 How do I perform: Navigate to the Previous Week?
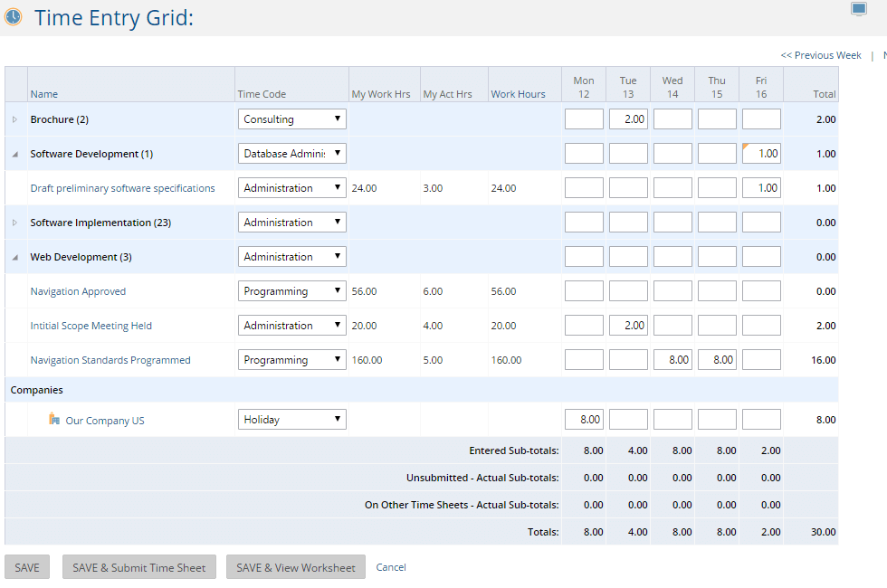pos(820,54)
